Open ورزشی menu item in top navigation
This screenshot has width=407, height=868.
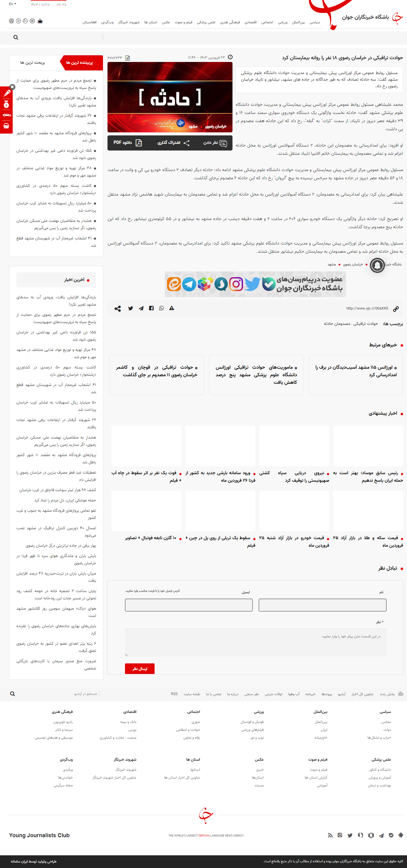283,22
